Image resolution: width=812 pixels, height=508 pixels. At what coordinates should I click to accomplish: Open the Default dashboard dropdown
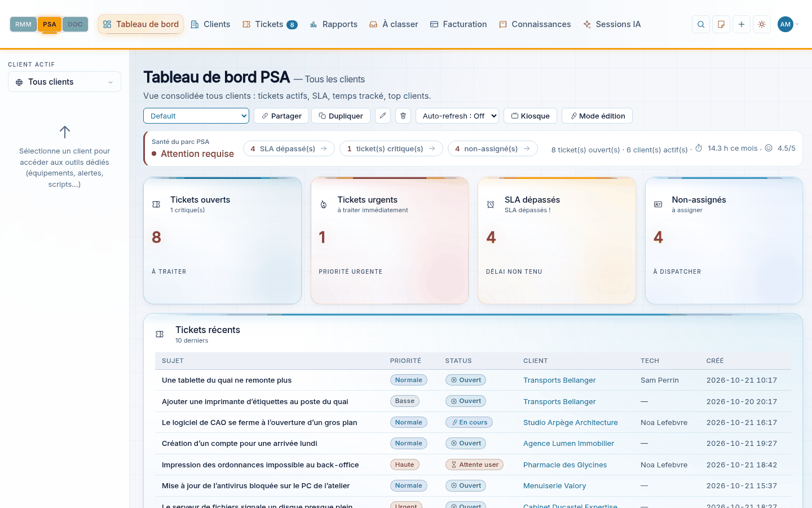coord(196,116)
